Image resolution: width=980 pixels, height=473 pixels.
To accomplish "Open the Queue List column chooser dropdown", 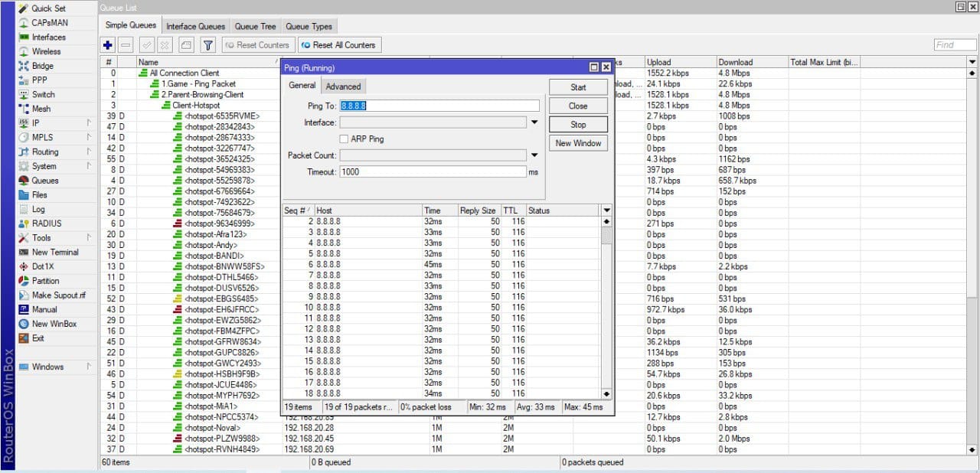I will [x=972, y=62].
